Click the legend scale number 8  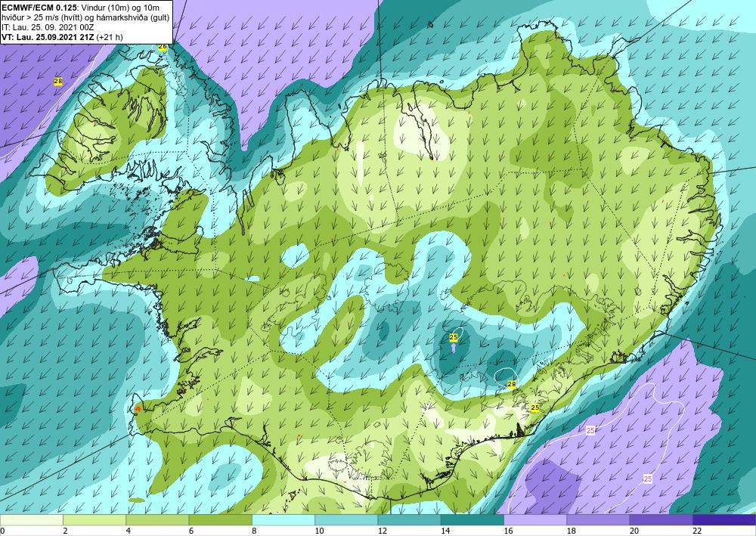click(254, 531)
